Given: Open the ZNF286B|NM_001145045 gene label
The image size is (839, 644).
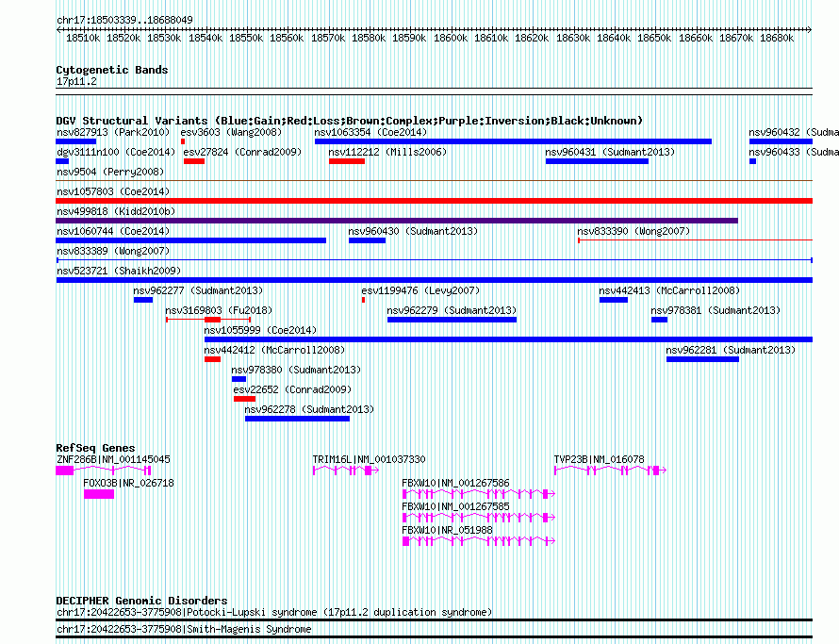Looking at the screenshot, I should pos(113,459).
